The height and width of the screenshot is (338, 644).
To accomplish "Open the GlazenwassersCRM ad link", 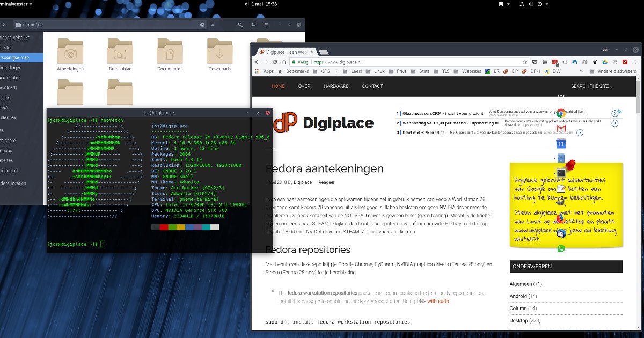I will [443, 114].
